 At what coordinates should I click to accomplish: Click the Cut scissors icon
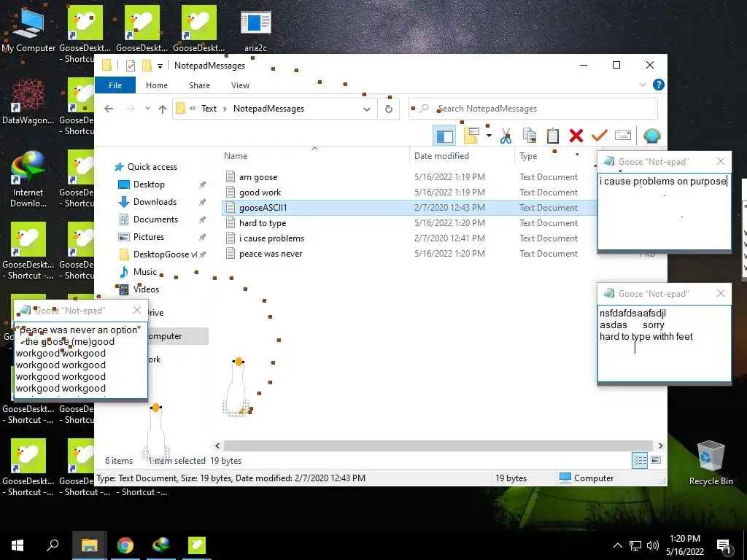(506, 136)
